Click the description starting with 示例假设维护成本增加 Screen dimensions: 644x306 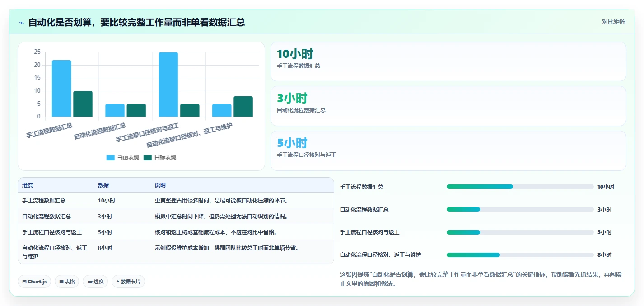coord(227,248)
